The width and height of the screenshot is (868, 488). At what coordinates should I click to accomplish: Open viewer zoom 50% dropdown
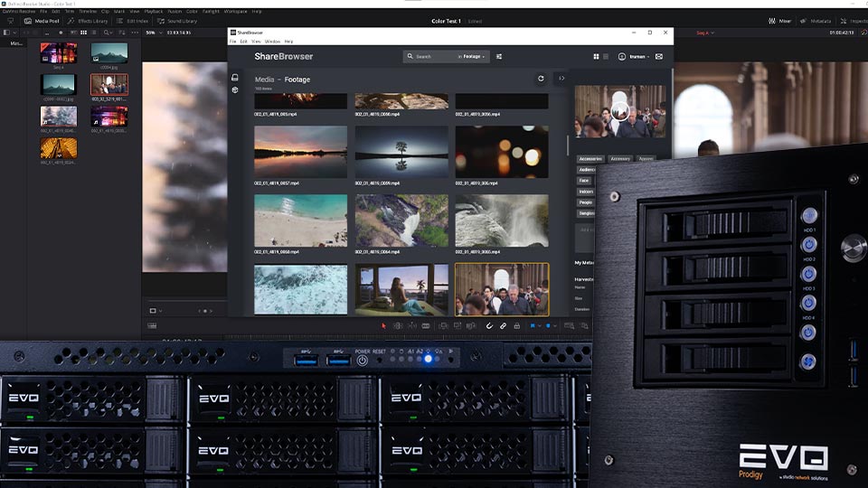point(154,33)
